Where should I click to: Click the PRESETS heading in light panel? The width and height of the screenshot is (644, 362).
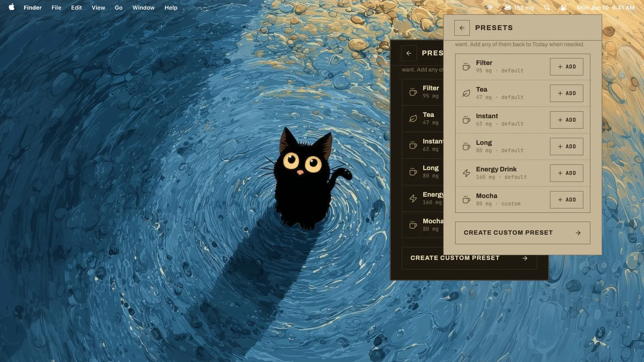pos(494,27)
